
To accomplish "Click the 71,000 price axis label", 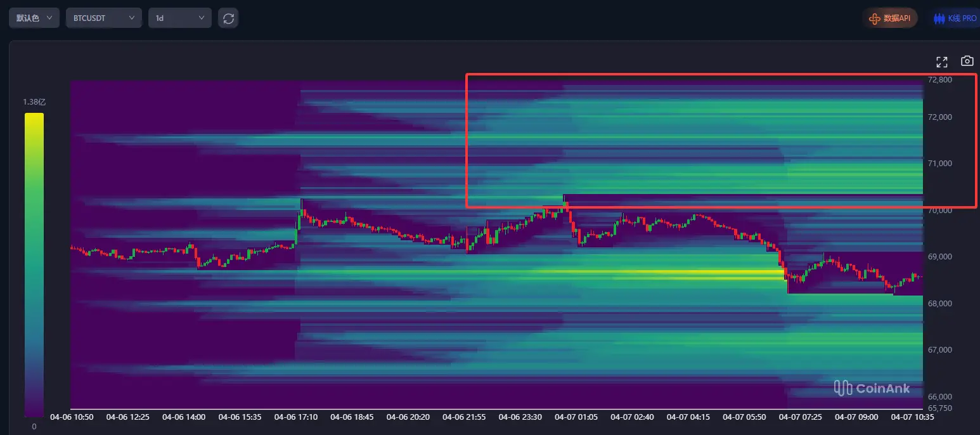I will 939,164.
